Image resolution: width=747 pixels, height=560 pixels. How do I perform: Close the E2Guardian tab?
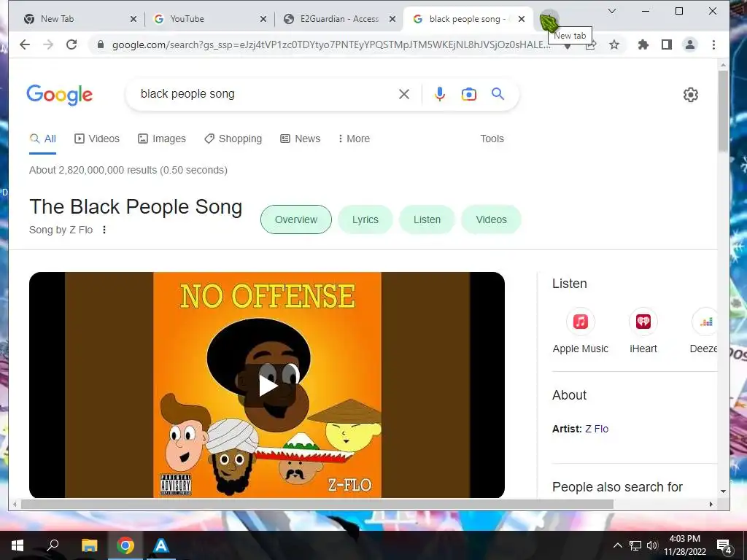coord(392,19)
